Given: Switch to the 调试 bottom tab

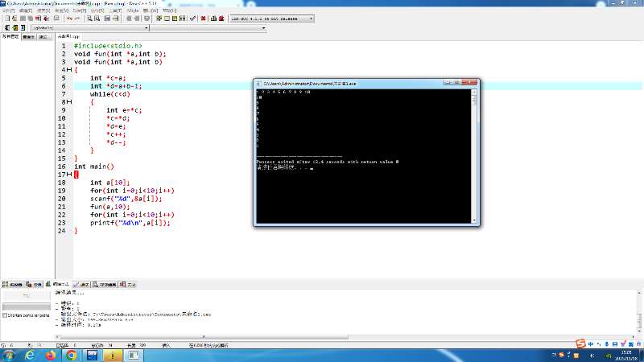Looking at the screenshot, I should [x=81, y=285].
